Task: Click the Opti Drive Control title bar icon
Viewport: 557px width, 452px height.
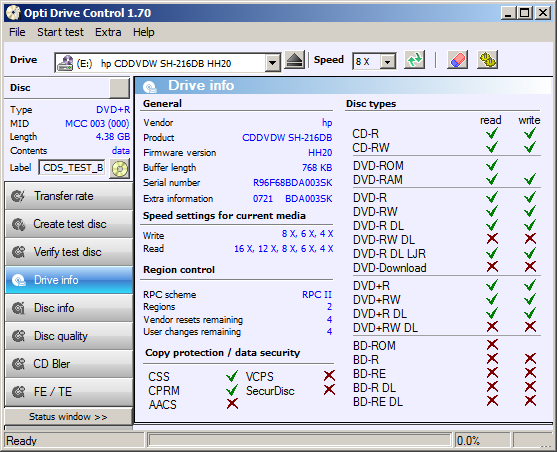Action: 13,13
